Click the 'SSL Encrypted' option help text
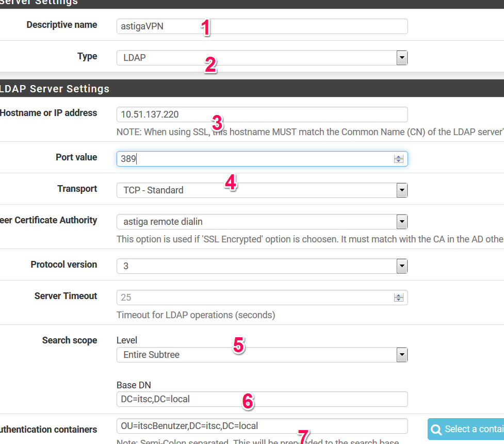The image size is (504, 444). pos(310,239)
